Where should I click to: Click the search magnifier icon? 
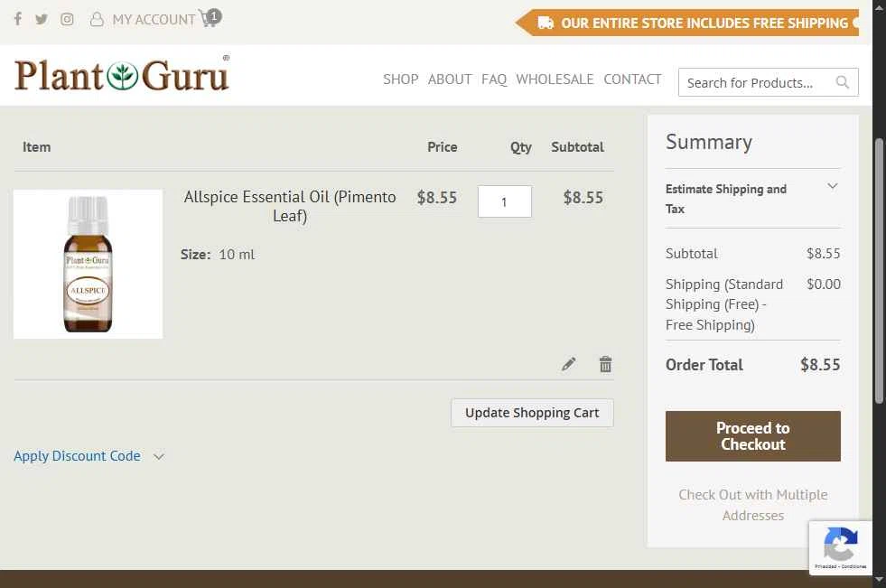[x=842, y=82]
